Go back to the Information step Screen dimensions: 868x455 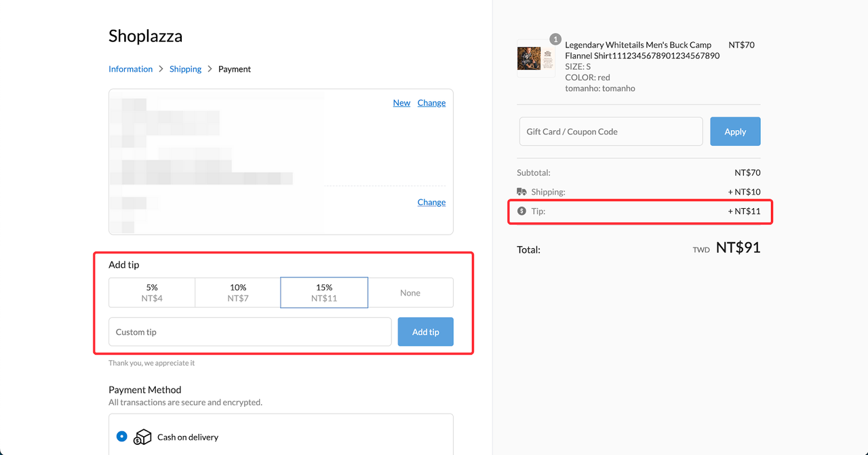point(130,69)
